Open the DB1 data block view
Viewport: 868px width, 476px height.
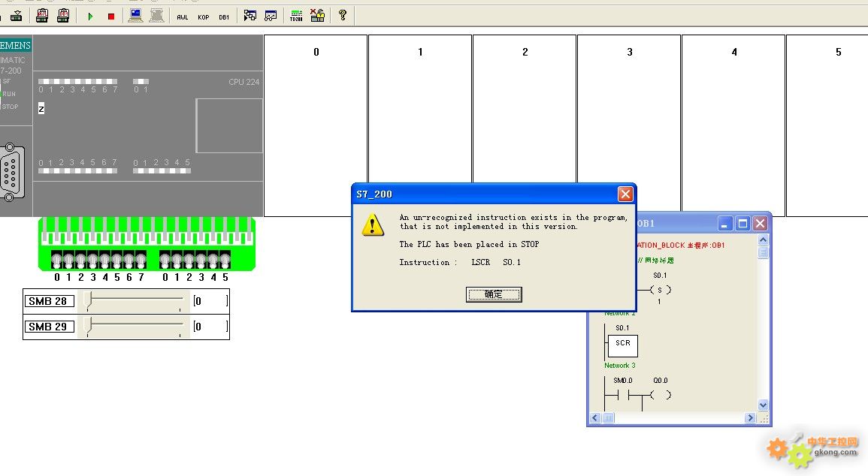[x=224, y=17]
